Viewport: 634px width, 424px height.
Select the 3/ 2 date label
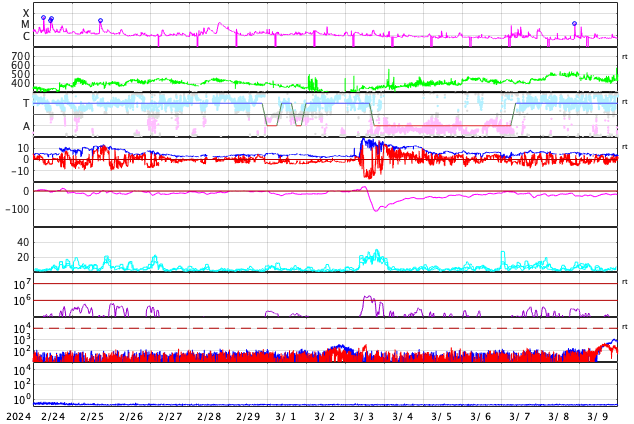pos(325,417)
